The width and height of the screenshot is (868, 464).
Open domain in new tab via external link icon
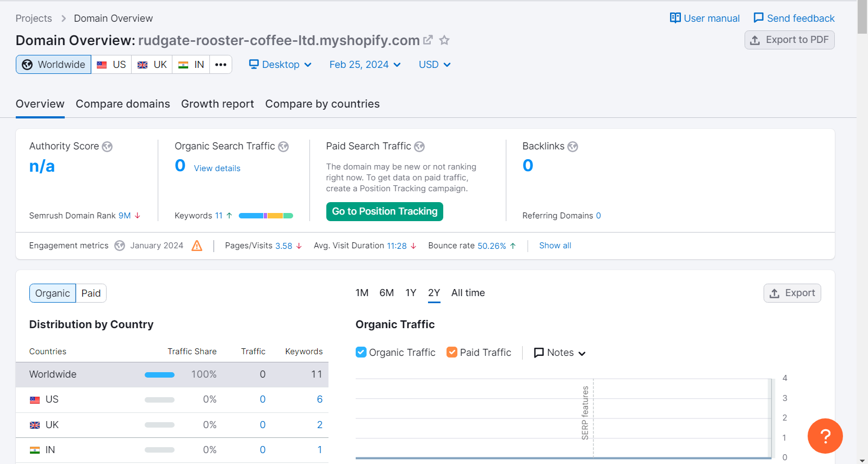tap(428, 40)
